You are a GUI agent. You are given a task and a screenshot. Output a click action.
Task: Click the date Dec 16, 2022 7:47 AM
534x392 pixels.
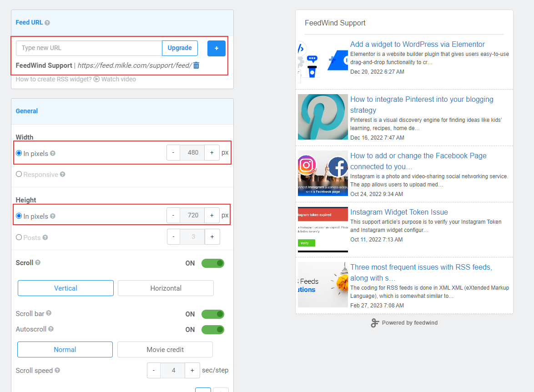tap(378, 138)
